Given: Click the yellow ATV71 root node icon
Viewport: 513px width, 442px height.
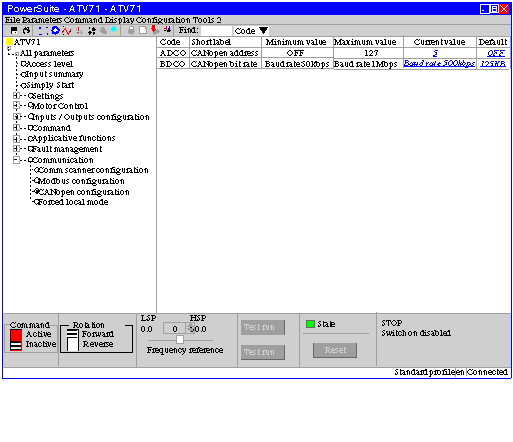Looking at the screenshot, I should pos(10,42).
